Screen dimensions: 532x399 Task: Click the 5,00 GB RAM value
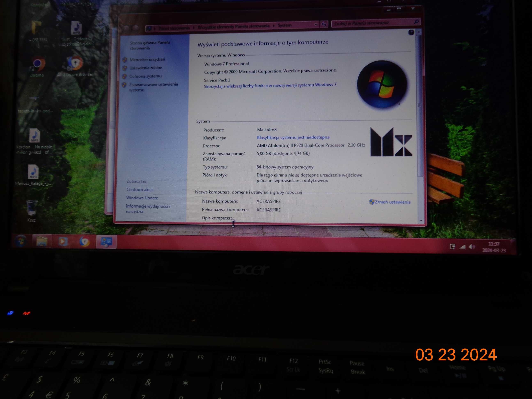(283, 154)
